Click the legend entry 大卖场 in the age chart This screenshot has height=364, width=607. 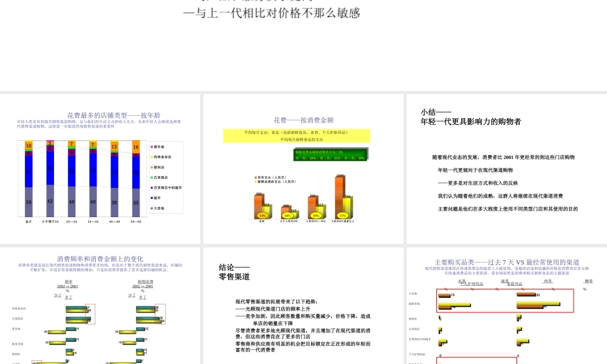point(158,208)
